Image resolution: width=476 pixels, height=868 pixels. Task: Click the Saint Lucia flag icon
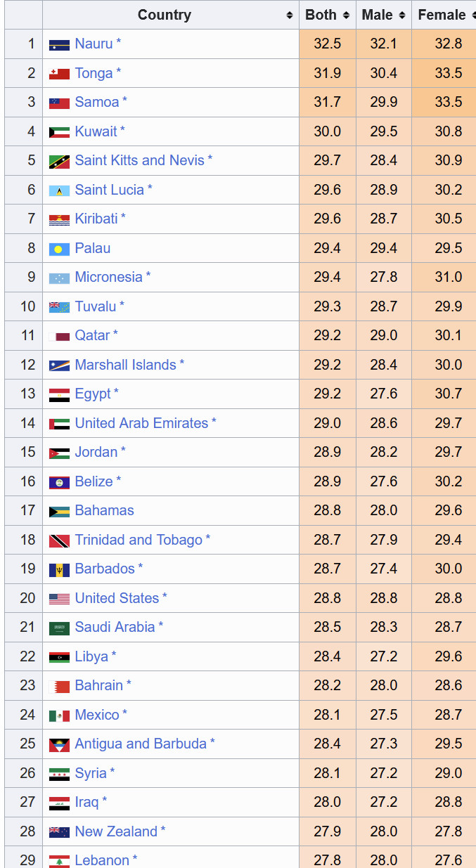pyautogui.click(x=59, y=190)
